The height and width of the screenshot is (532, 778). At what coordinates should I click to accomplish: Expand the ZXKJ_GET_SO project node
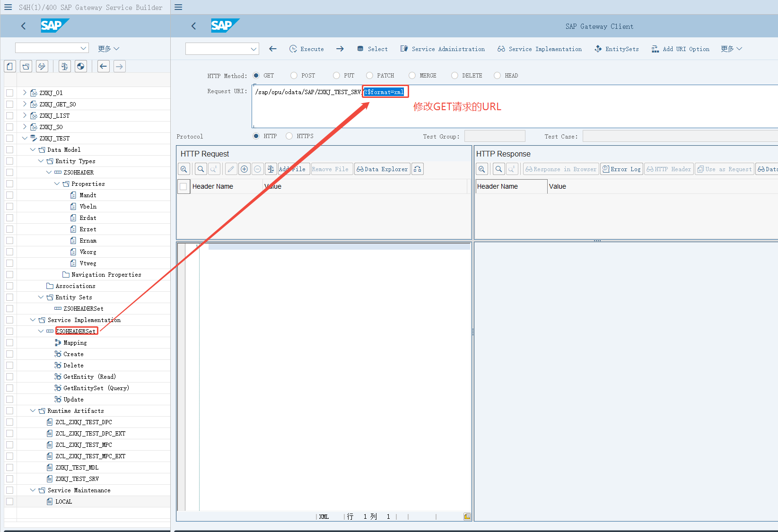coord(25,104)
